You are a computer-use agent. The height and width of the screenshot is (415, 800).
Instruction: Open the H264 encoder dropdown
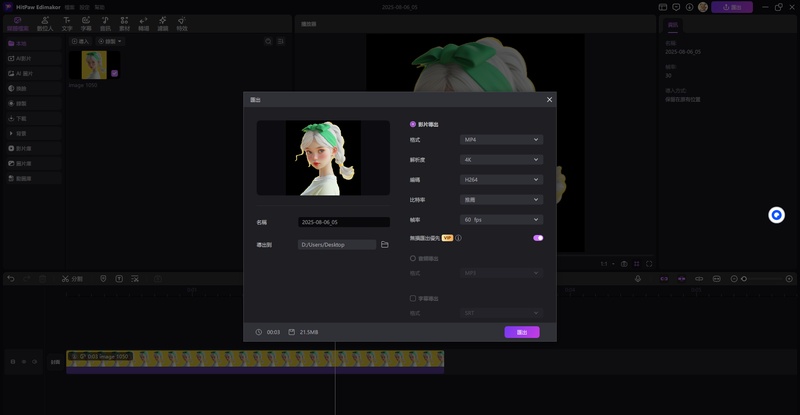pyautogui.click(x=501, y=180)
